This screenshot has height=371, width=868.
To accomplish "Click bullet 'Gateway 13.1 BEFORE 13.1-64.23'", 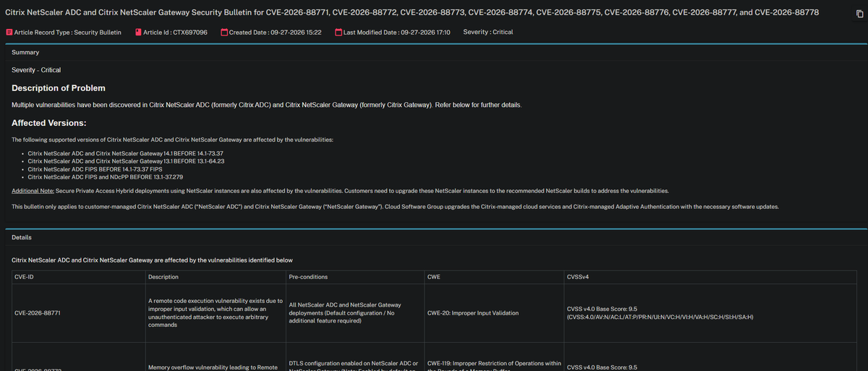I will tap(126, 161).
